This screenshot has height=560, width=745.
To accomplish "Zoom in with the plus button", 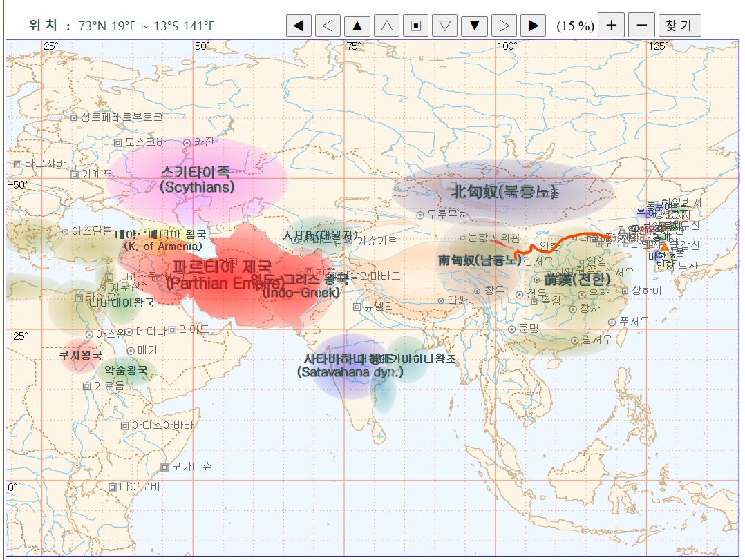I will pyautogui.click(x=611, y=26).
